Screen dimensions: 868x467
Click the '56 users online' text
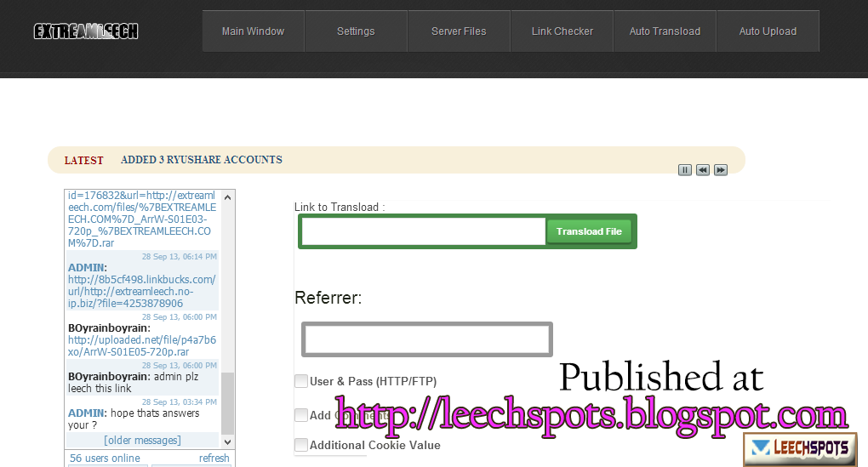105,458
